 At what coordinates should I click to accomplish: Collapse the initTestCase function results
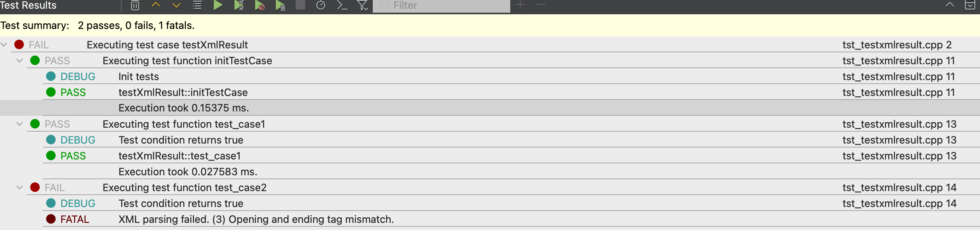19,61
